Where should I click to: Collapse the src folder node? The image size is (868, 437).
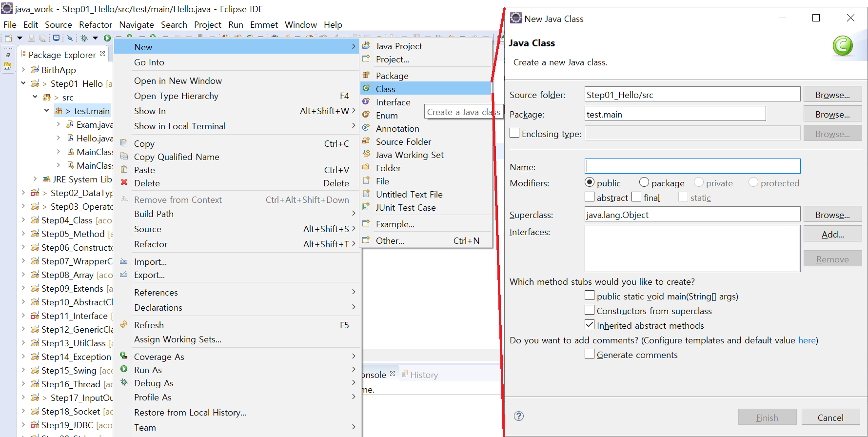35,97
